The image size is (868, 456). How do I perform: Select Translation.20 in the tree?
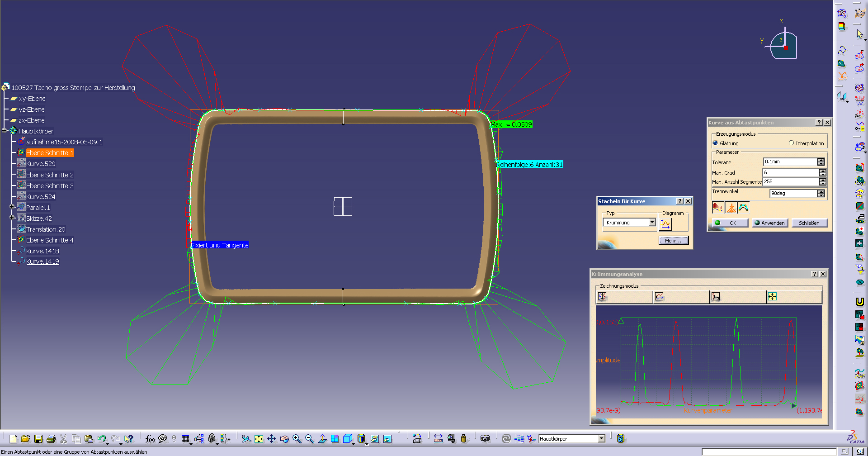(46, 229)
